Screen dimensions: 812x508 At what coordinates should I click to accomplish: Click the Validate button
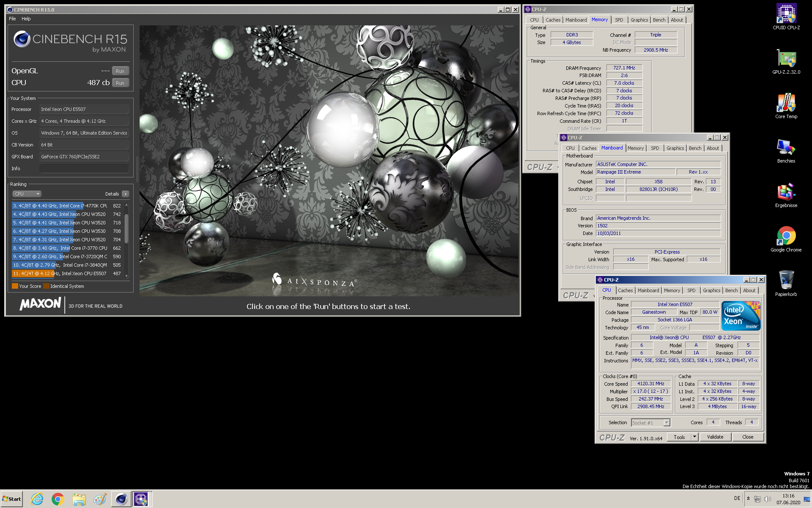click(715, 437)
